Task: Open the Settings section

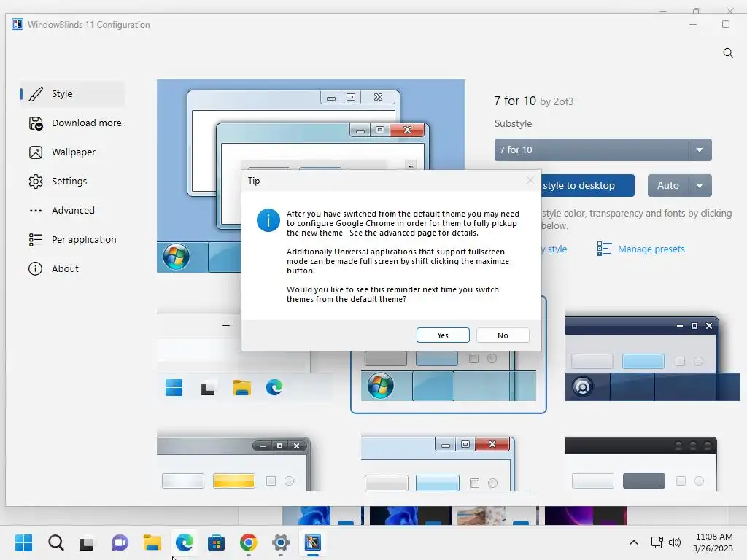Action: (x=72, y=182)
